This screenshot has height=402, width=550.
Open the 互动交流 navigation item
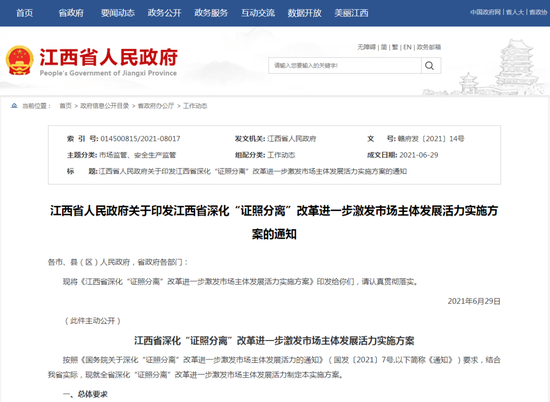click(258, 13)
